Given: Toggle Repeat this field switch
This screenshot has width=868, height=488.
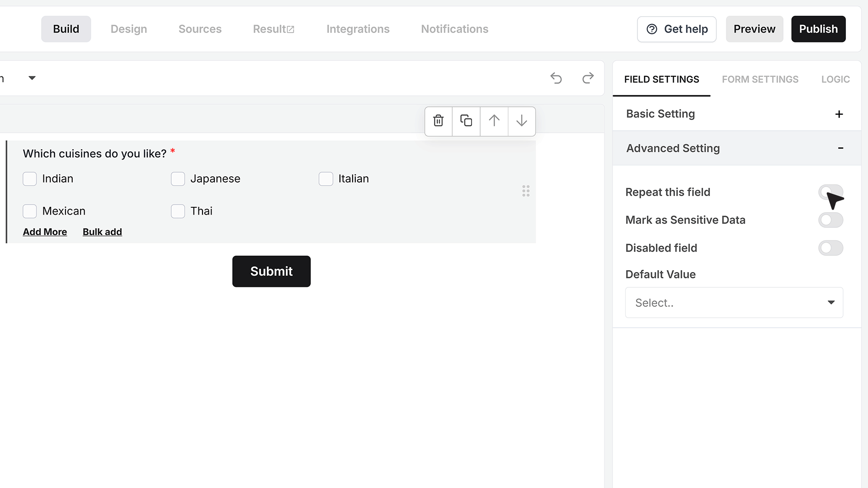Looking at the screenshot, I should click(x=830, y=192).
